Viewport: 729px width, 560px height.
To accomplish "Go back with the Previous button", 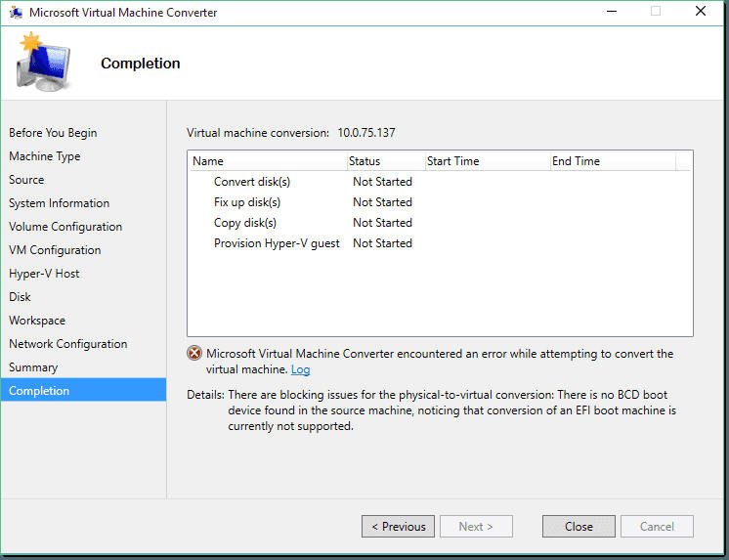I will coord(398,526).
